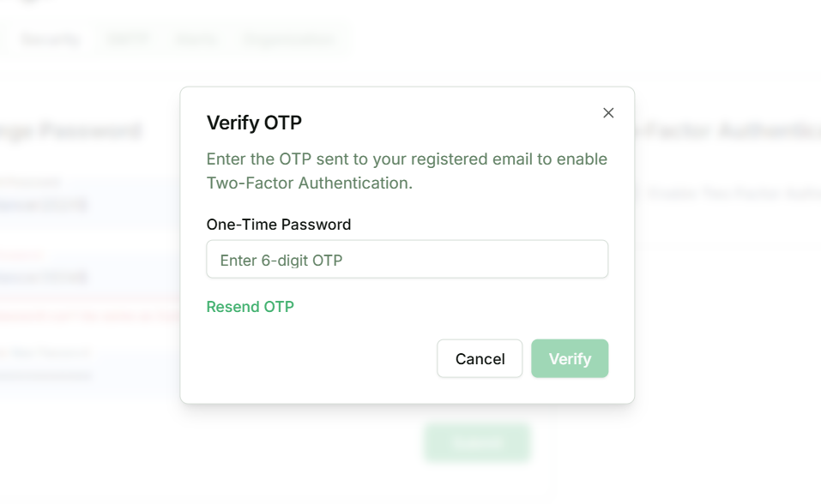Viewport: 821px width, 504px height.
Task: Click the OTP instruction description text
Action: pyautogui.click(x=407, y=171)
